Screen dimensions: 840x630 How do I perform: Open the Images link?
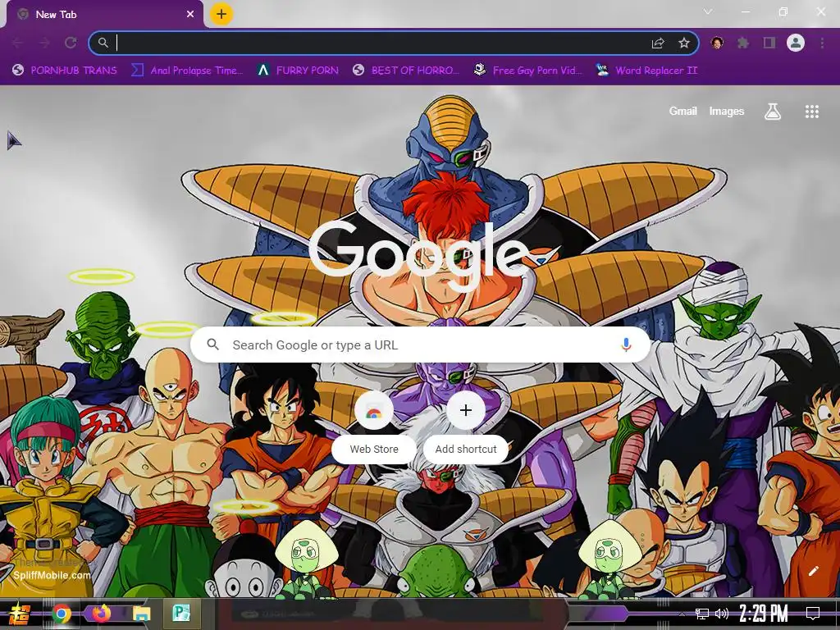point(727,111)
